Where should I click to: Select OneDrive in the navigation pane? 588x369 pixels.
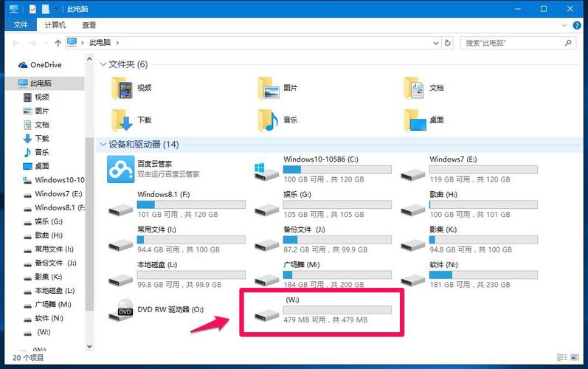coord(46,65)
